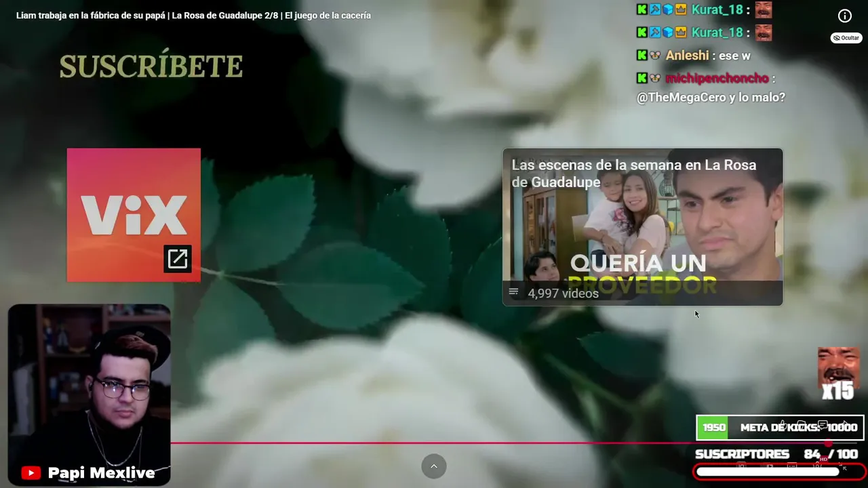Viewport: 868px width, 488px height.
Task: Click chat username michipenchoncho
Action: (717, 78)
